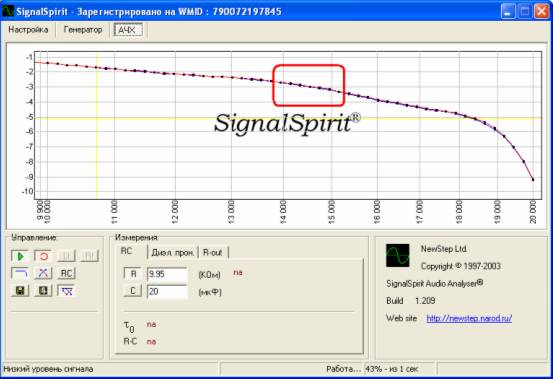This screenshot has width=553, height=379.
Task: Click the 'Работа...' status bar entry
Action: click(343, 369)
